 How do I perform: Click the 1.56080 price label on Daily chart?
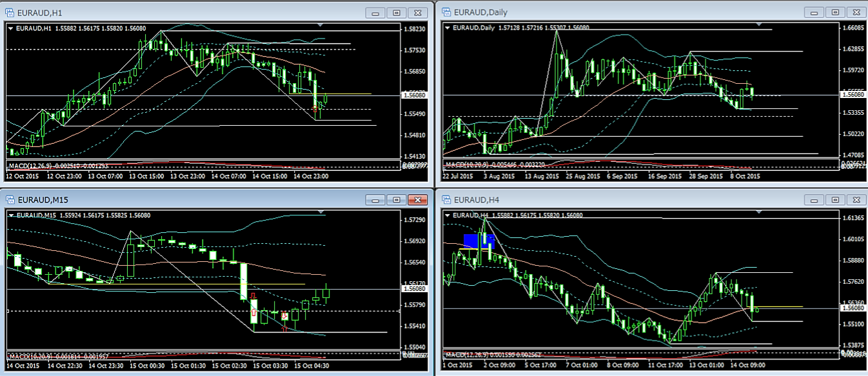(854, 95)
